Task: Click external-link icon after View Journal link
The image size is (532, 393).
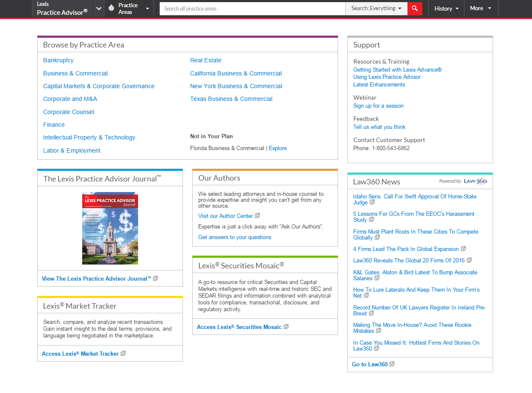Action: [x=155, y=279]
